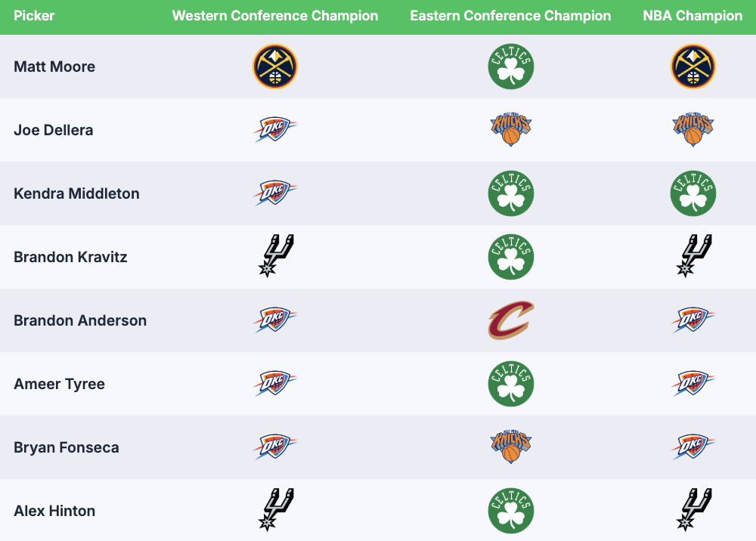Click Ameer Tyree's Celtics Eastern Conference logo

click(x=511, y=384)
